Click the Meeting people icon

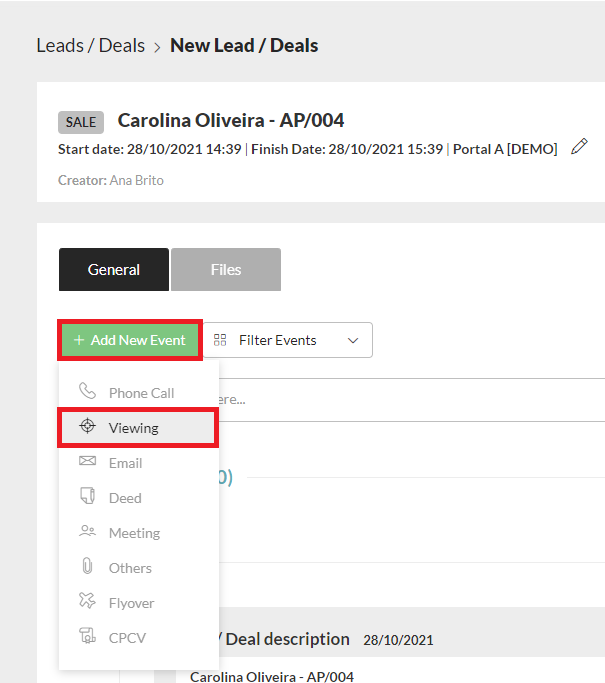87,531
